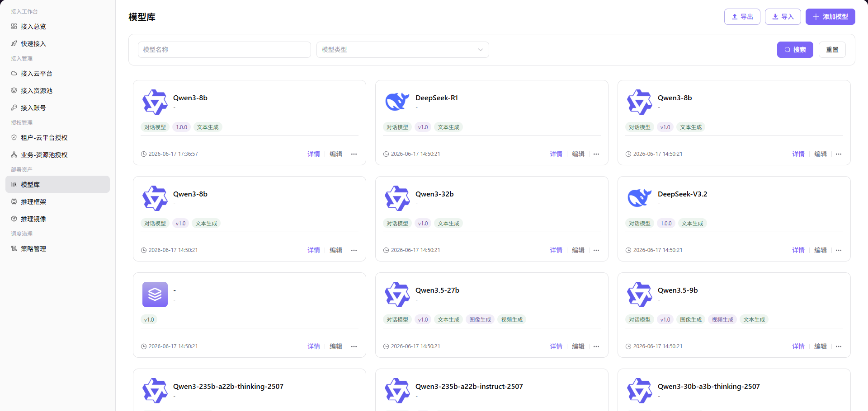Open the ellipsis menu on Qwen3.5-27b card
868x411 pixels.
click(x=596, y=346)
